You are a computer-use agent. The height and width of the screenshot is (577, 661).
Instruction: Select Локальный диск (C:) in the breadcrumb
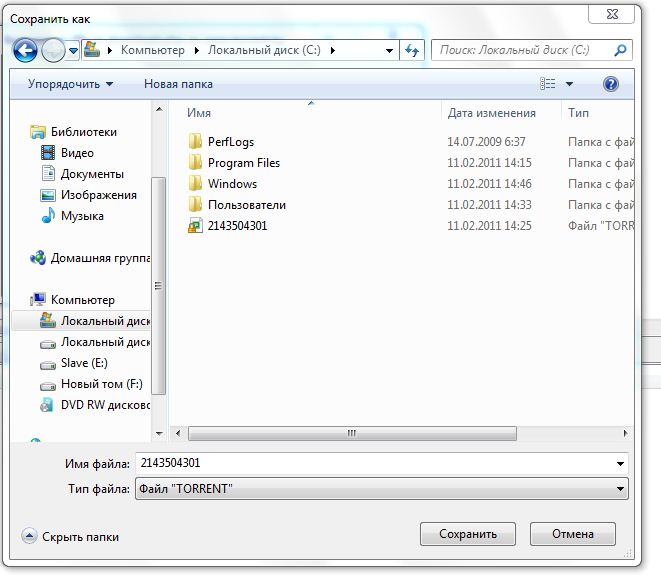[x=264, y=50]
